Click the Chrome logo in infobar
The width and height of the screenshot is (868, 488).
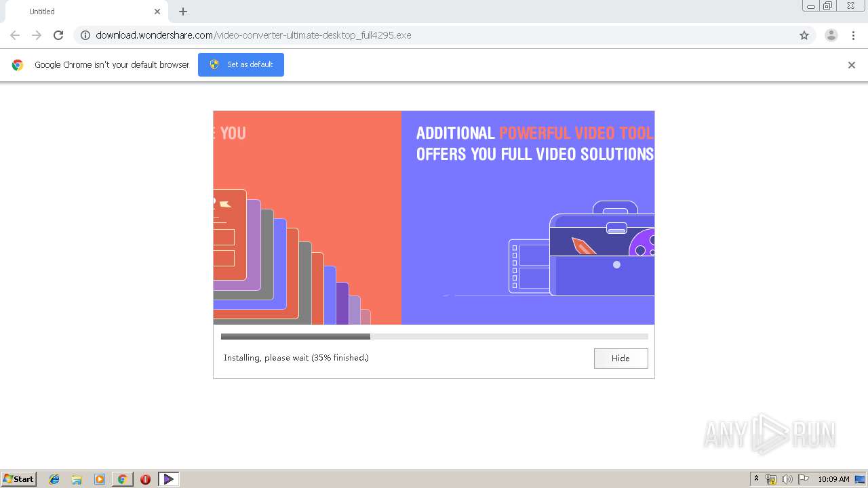coord(18,65)
